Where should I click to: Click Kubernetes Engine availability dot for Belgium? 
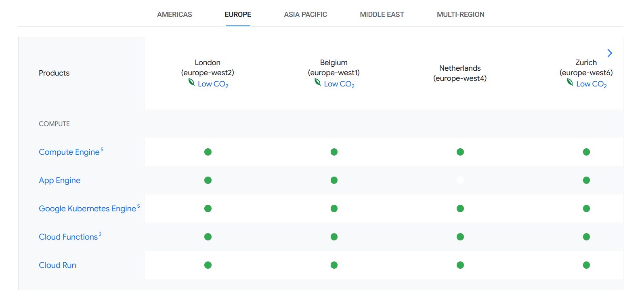[x=334, y=209]
